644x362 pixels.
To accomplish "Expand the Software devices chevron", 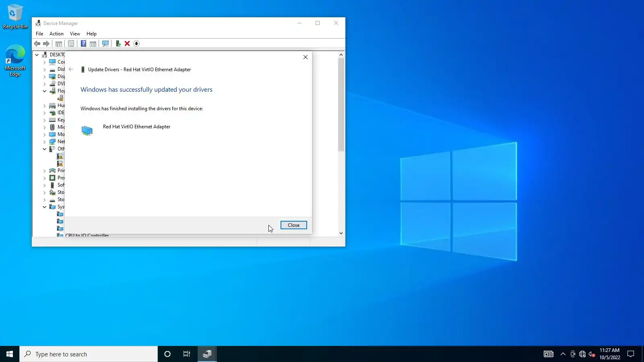I will pyautogui.click(x=45, y=185).
